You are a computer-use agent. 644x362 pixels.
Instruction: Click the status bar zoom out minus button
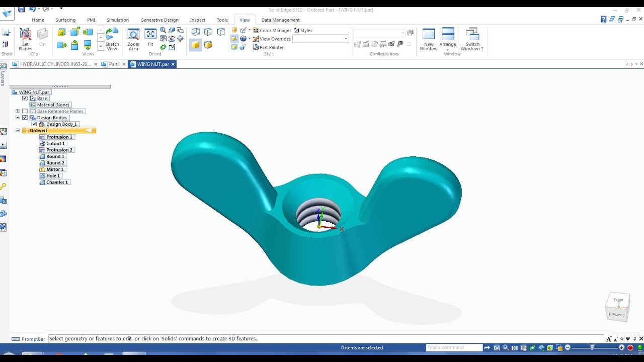pos(568,348)
